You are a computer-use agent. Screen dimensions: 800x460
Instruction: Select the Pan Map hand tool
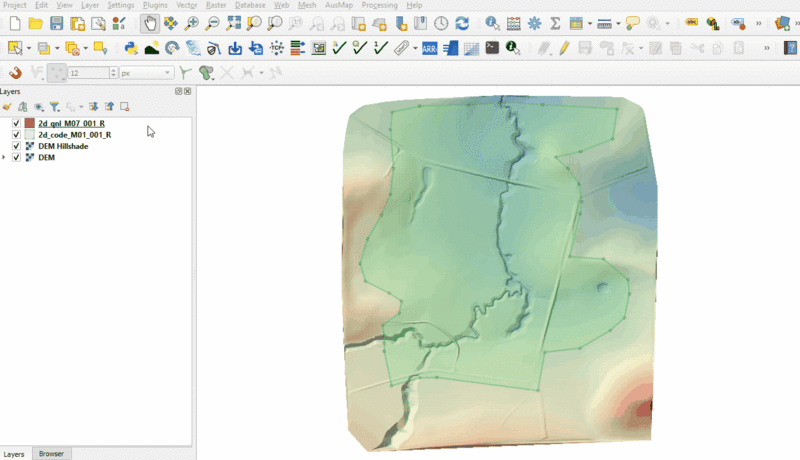coord(150,23)
